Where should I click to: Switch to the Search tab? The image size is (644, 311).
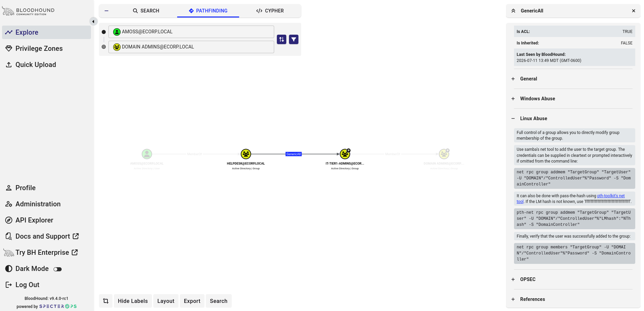146,11
